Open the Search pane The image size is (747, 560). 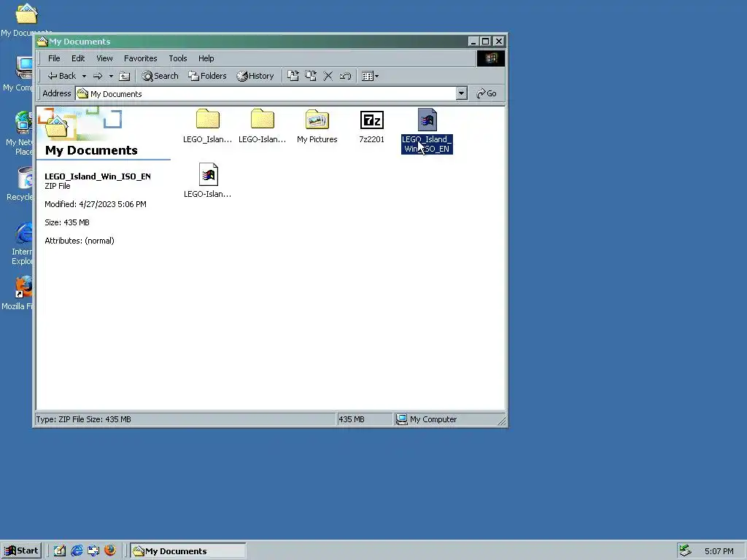click(x=160, y=76)
